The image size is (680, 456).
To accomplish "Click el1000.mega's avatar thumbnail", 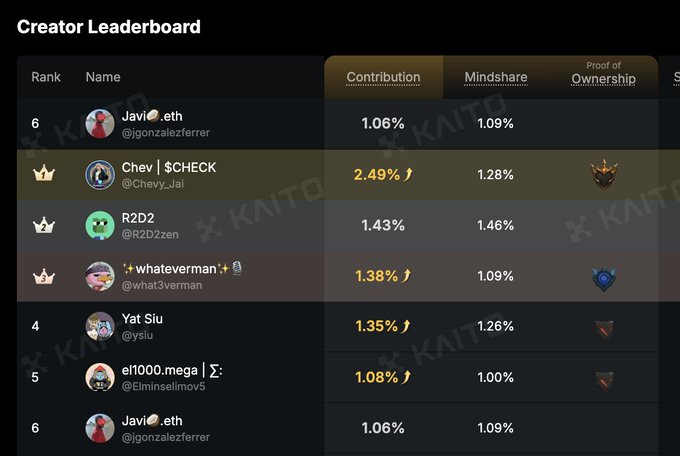I will 100,378.
